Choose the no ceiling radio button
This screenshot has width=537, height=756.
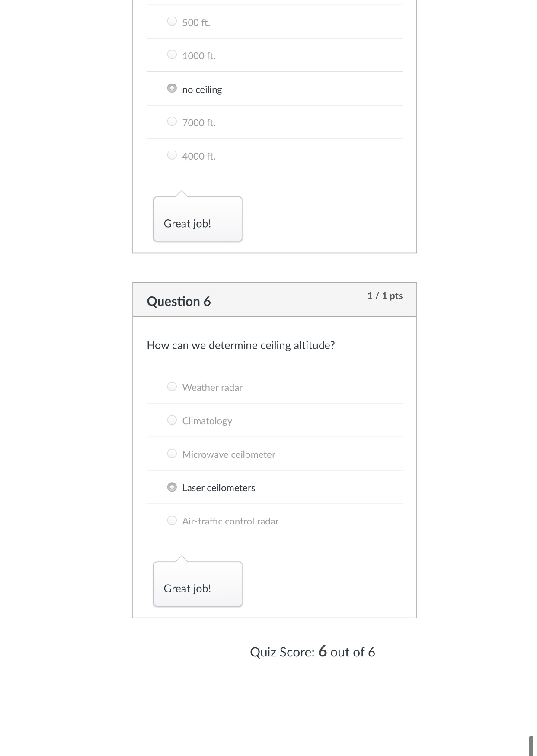pyautogui.click(x=172, y=88)
